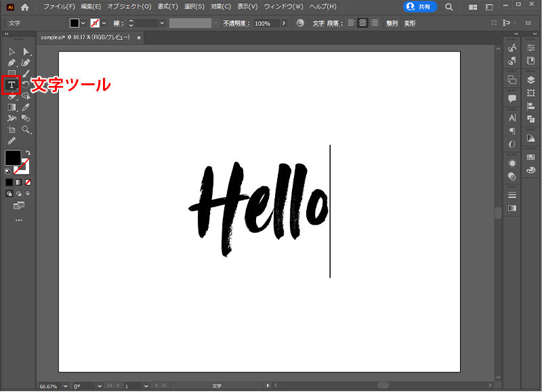Select the Pen tool
The width and height of the screenshot is (542, 392).
12,62
